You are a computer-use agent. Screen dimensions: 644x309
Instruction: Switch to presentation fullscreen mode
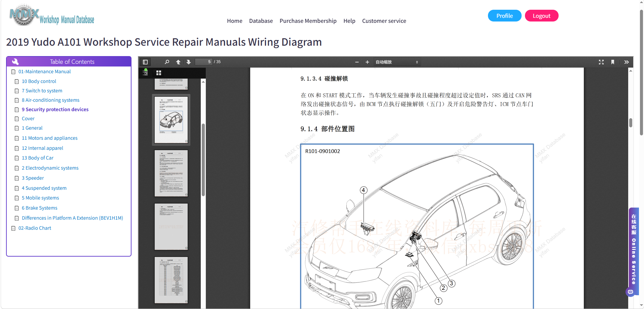coord(601,62)
